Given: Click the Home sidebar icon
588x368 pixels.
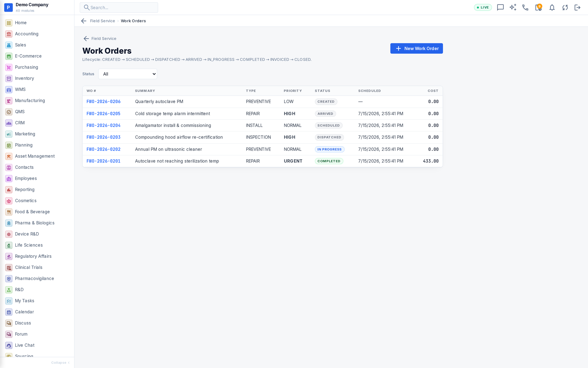Looking at the screenshot, I should [x=9, y=23].
